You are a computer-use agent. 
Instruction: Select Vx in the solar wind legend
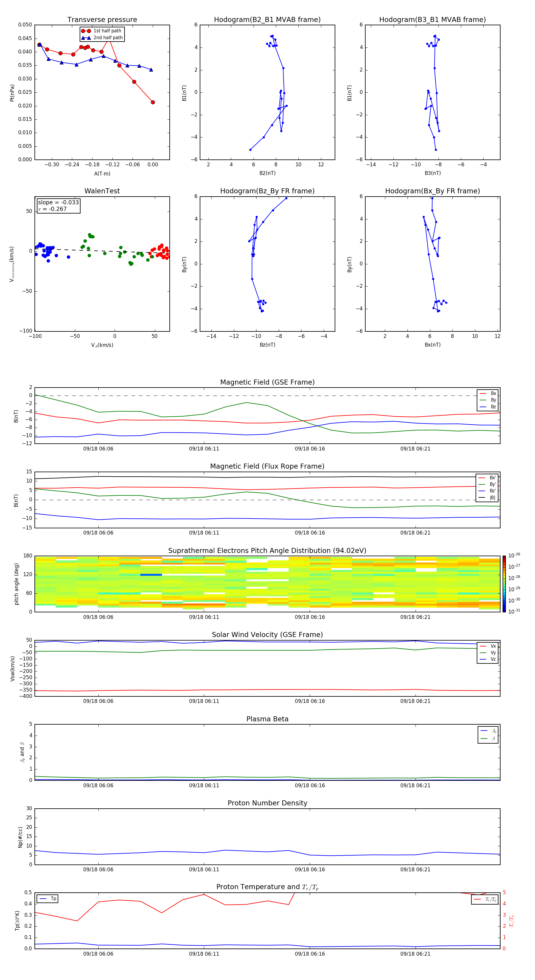point(488,646)
